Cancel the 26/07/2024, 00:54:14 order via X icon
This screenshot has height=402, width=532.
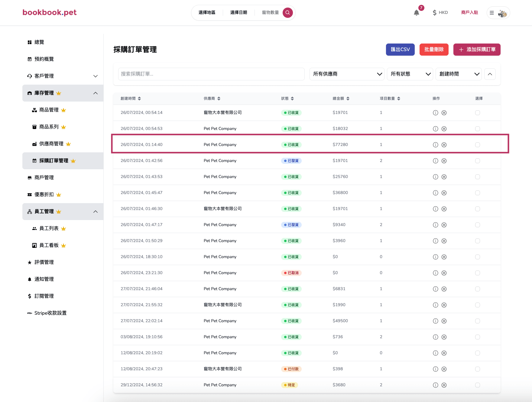444,113
